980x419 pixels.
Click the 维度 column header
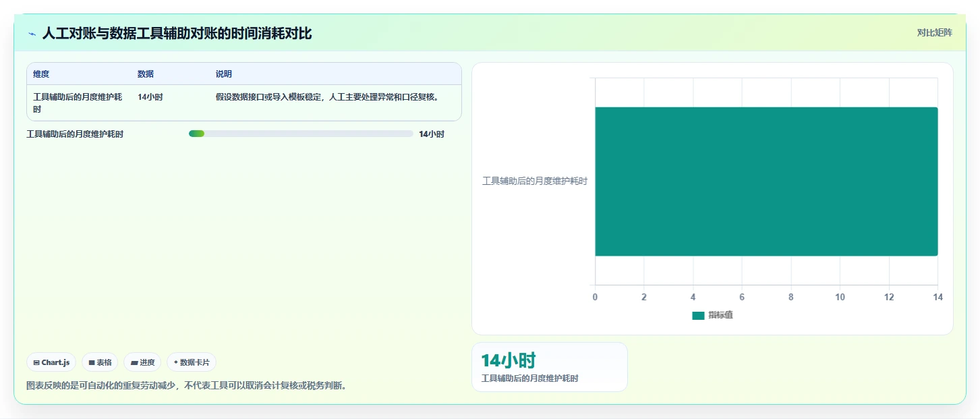[x=41, y=74]
